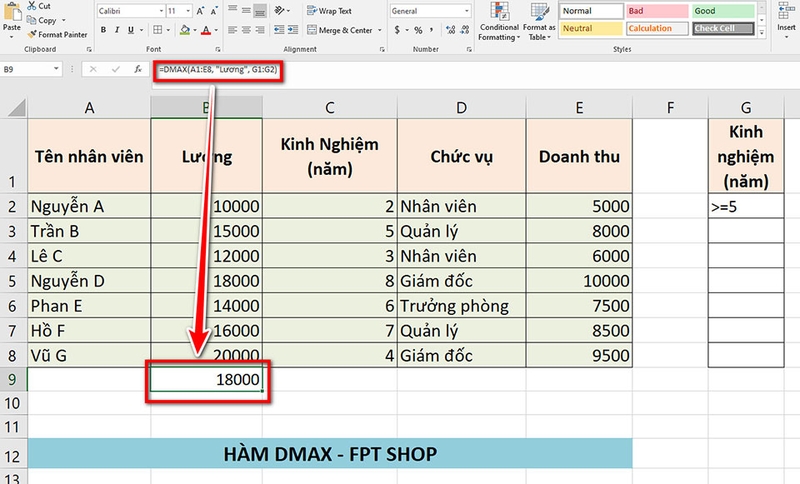Click the Copy button
The image size is (800, 484).
[42, 20]
